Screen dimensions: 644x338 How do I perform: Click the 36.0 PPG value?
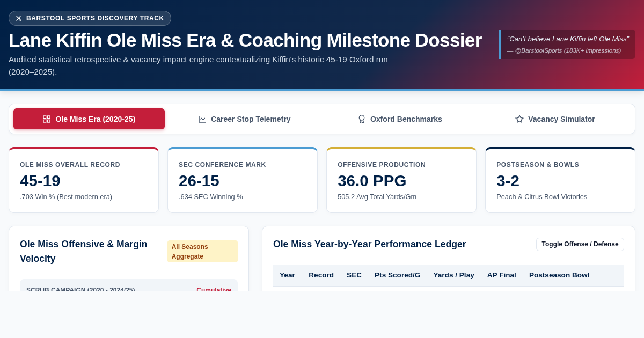tap(372, 181)
